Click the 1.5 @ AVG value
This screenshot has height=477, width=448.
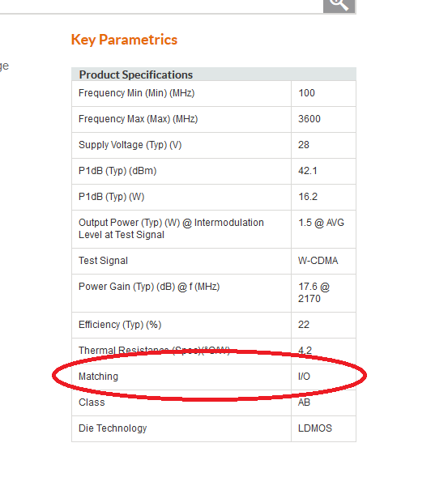coord(321,223)
